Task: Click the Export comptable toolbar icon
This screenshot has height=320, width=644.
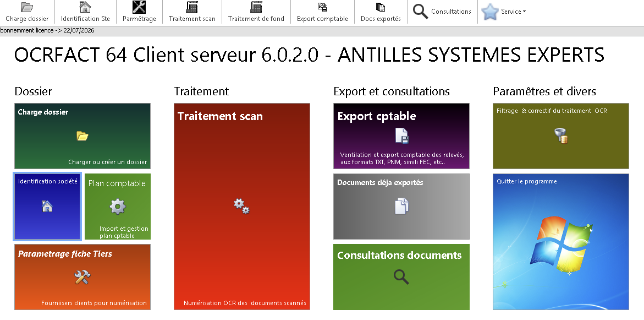Action: click(x=322, y=8)
